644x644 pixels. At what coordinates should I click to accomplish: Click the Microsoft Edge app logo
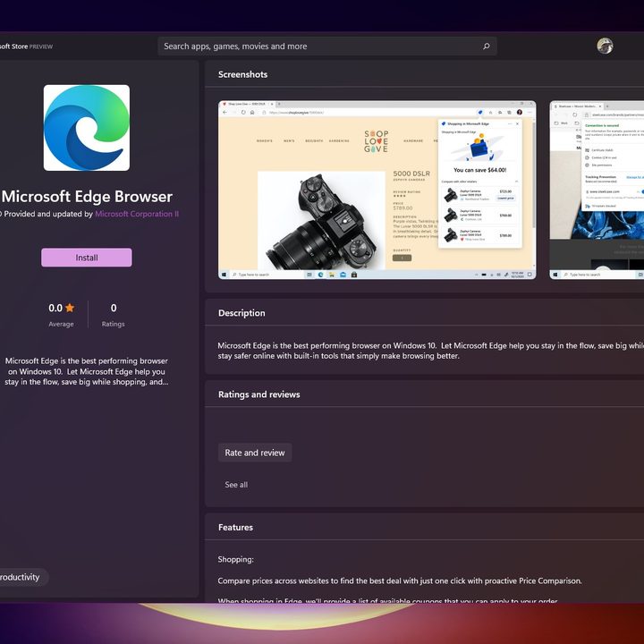pyautogui.click(x=87, y=128)
